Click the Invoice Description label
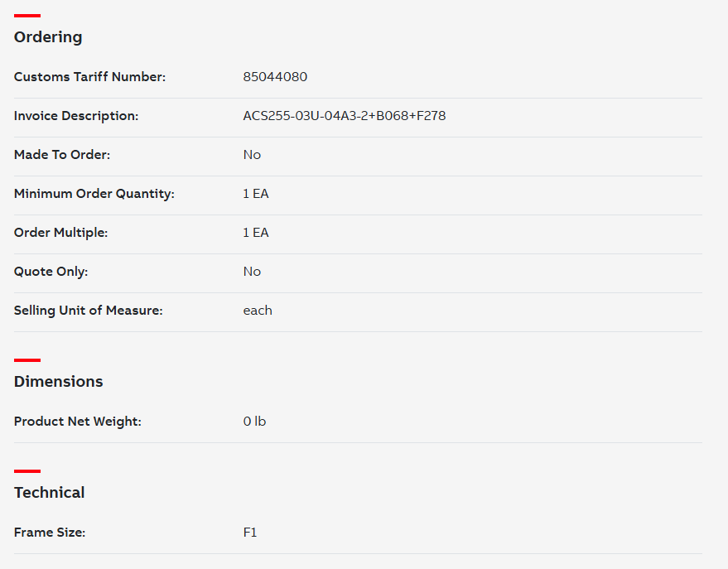The height and width of the screenshot is (569, 728). tap(76, 116)
